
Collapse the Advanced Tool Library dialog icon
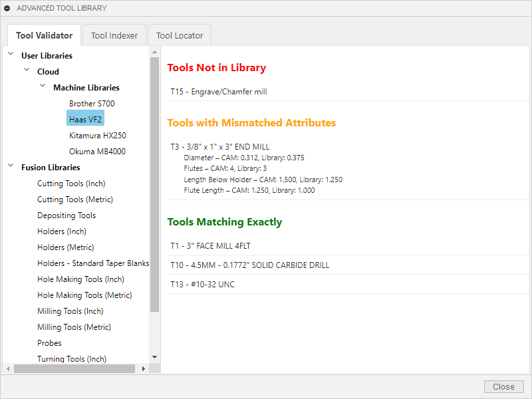(7, 8)
